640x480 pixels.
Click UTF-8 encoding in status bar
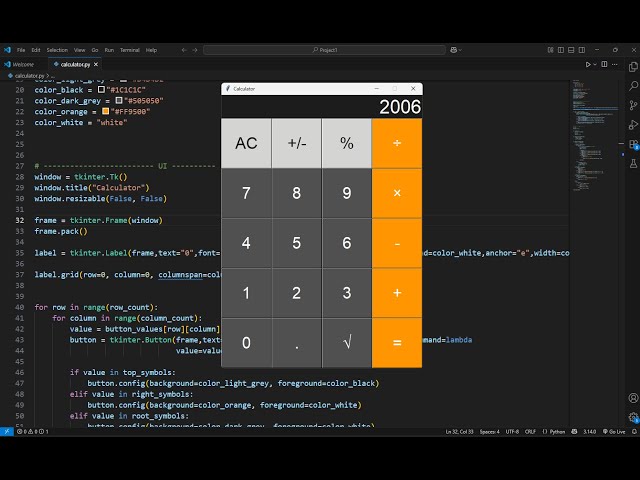coord(512,431)
